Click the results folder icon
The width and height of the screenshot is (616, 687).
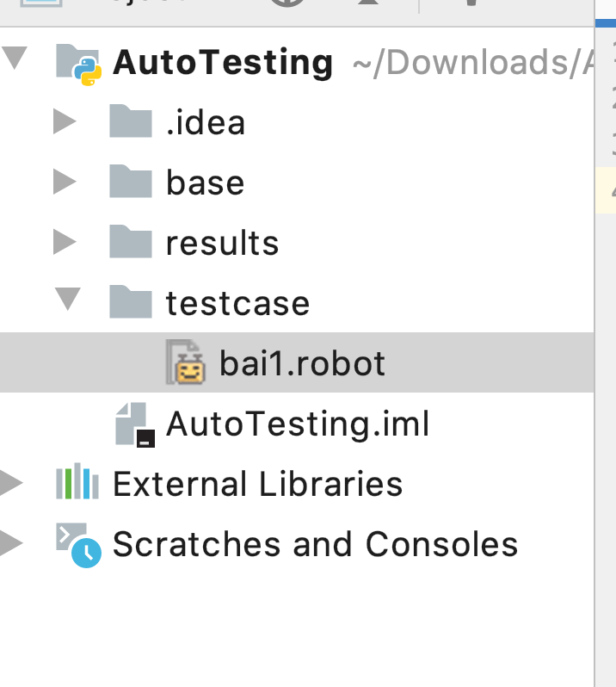click(131, 243)
